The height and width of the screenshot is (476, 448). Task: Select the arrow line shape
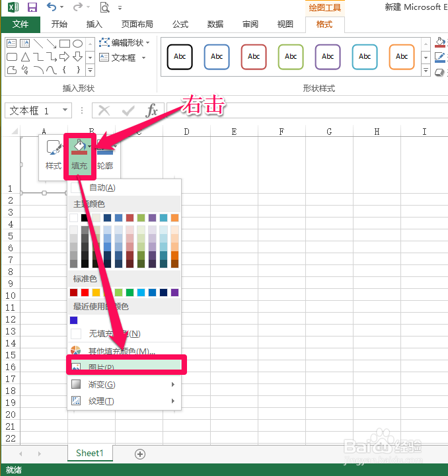[52, 44]
